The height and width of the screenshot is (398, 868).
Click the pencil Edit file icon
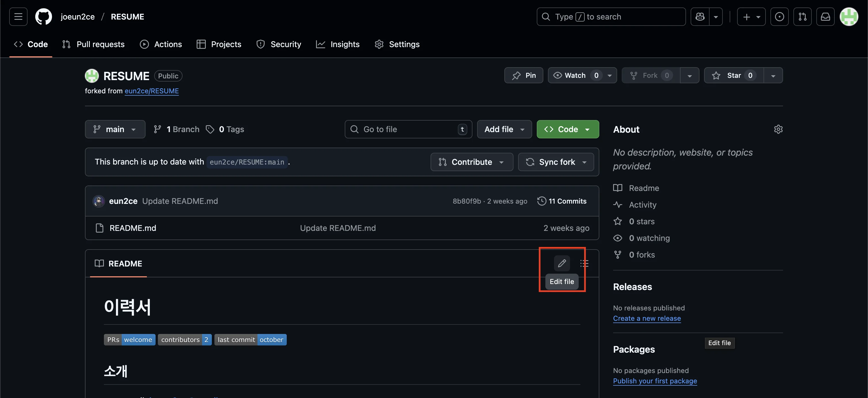(x=562, y=263)
